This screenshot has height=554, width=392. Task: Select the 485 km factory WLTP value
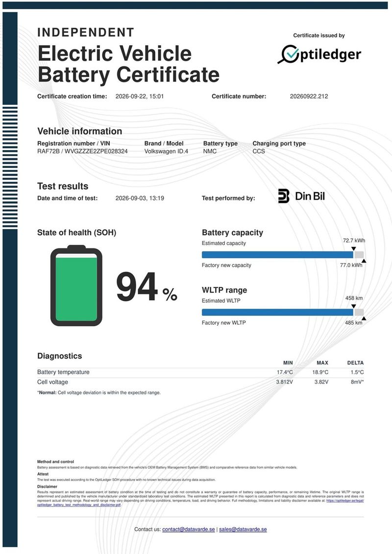[353, 323]
